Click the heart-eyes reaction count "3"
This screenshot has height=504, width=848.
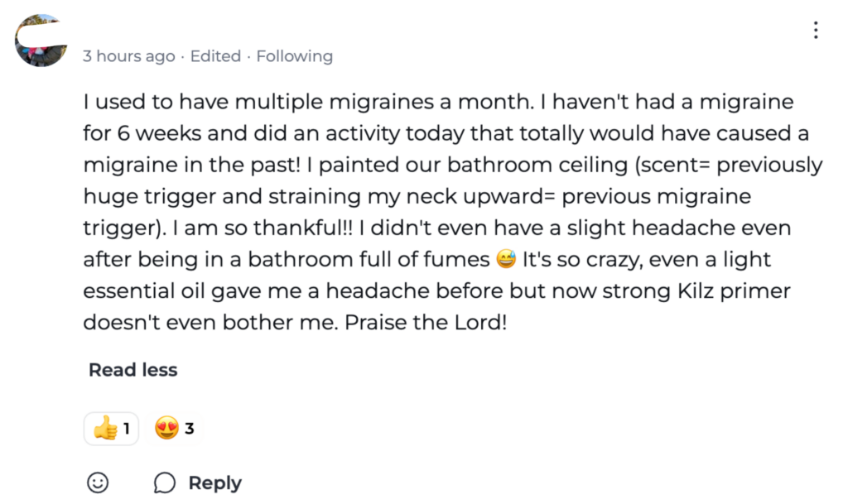(x=190, y=429)
